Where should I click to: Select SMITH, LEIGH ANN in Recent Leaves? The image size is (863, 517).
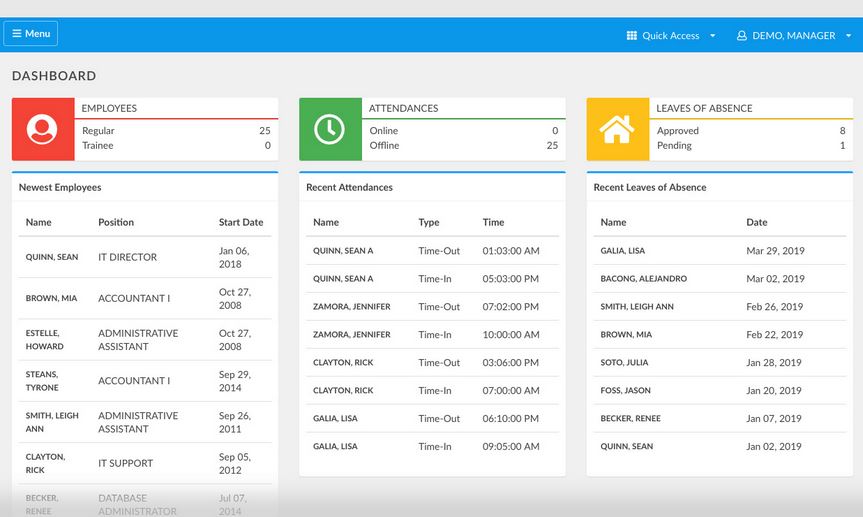pyautogui.click(x=637, y=307)
